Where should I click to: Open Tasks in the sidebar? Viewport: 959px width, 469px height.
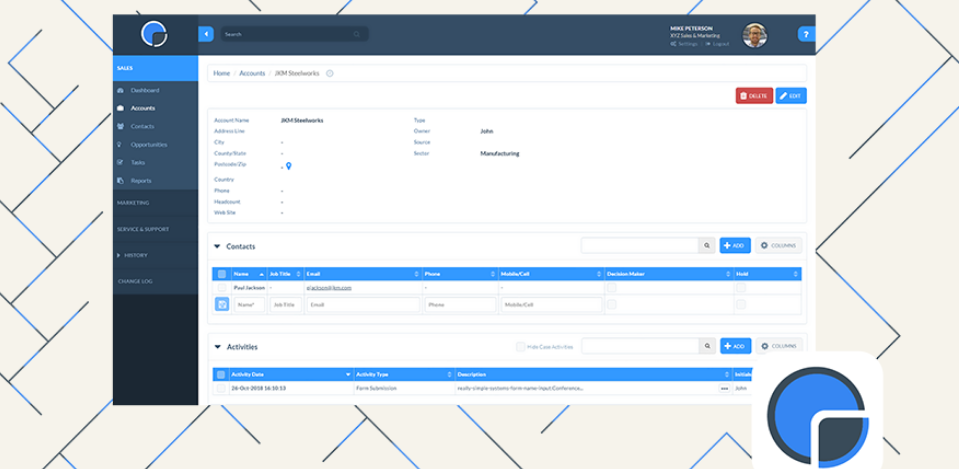(x=138, y=163)
